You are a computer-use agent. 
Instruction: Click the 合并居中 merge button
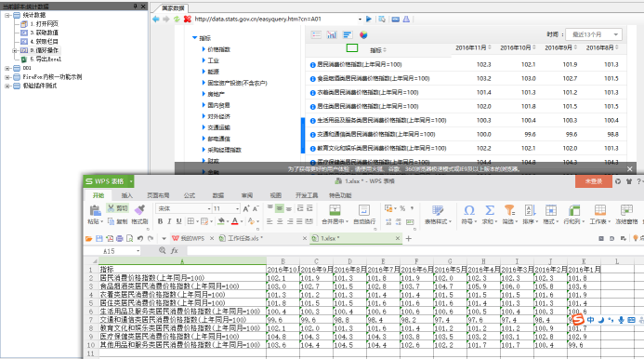[x=335, y=214]
